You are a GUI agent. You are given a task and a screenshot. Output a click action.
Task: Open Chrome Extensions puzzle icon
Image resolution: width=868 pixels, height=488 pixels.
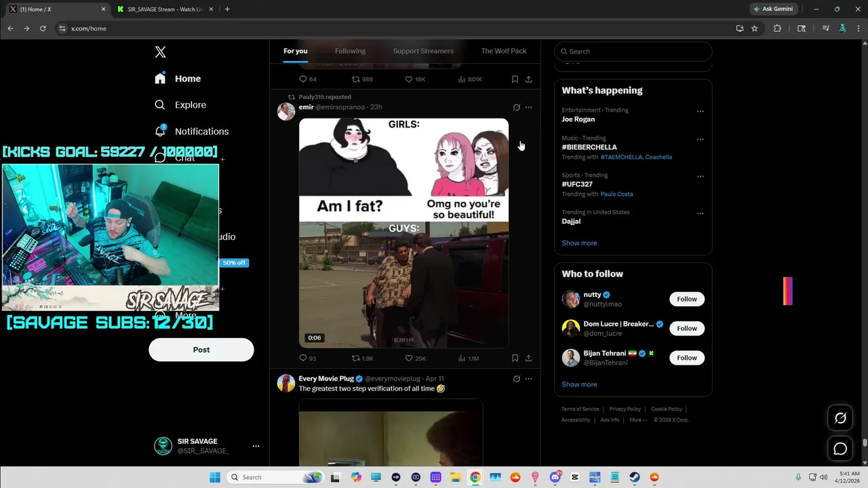(777, 28)
